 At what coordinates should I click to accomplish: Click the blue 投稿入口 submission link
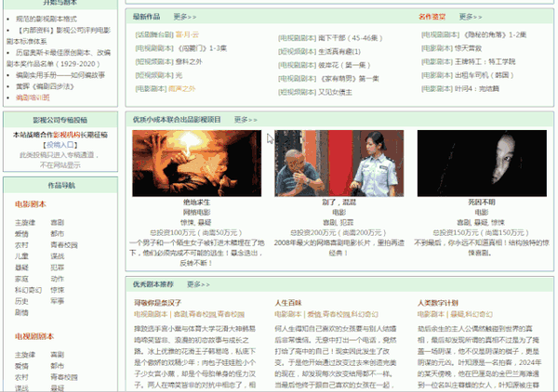[x=60, y=145]
